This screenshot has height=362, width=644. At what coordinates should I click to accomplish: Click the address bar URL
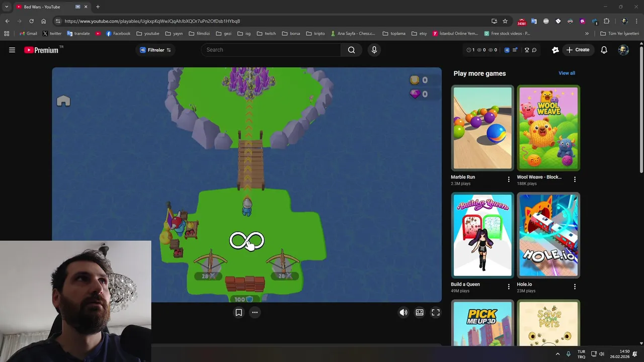click(152, 21)
